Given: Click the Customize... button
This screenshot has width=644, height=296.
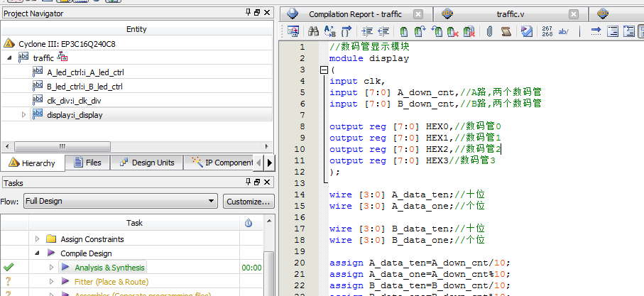Looking at the screenshot, I should click(249, 202).
